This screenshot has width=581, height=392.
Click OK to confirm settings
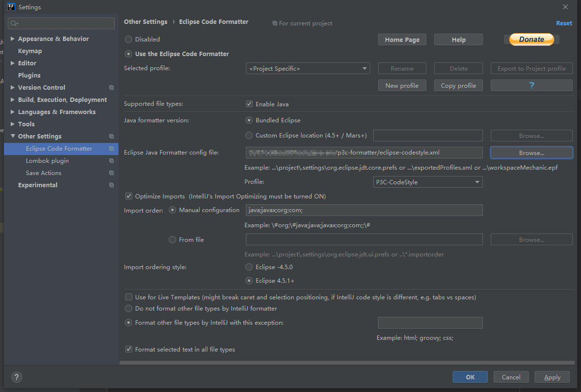tap(470, 377)
